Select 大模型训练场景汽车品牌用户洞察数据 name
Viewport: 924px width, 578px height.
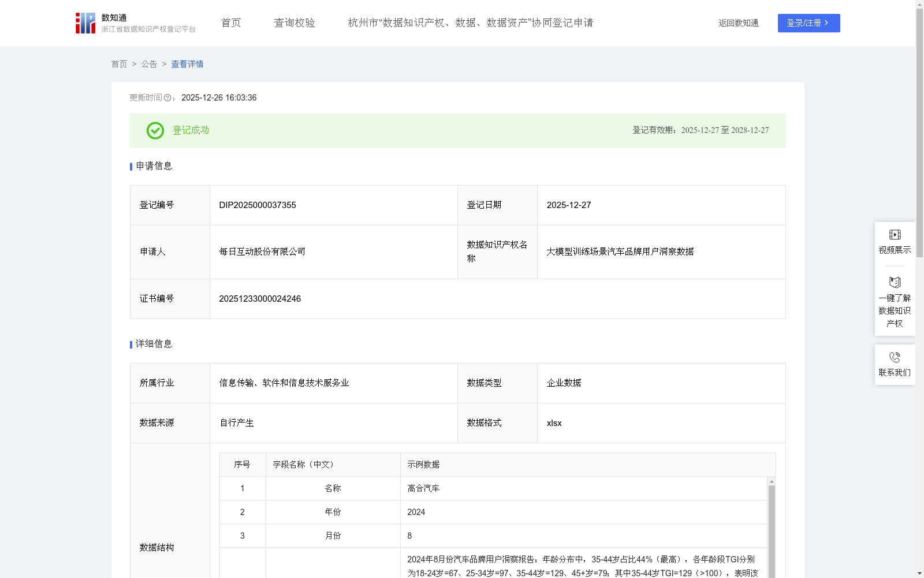click(x=620, y=252)
